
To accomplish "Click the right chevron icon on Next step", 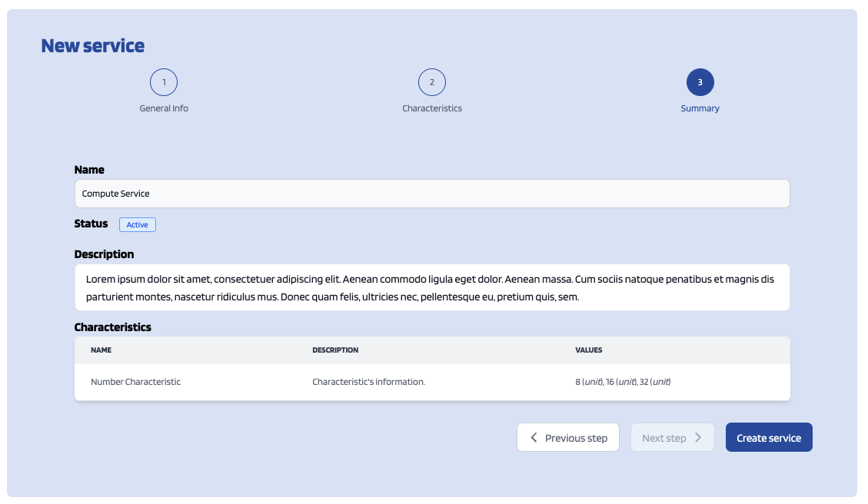I will (x=698, y=438).
